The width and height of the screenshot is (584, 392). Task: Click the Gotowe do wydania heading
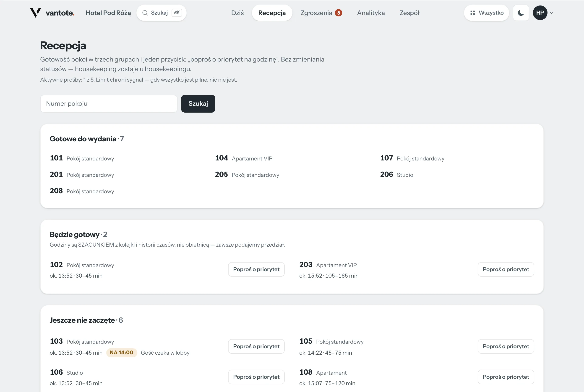point(87,139)
